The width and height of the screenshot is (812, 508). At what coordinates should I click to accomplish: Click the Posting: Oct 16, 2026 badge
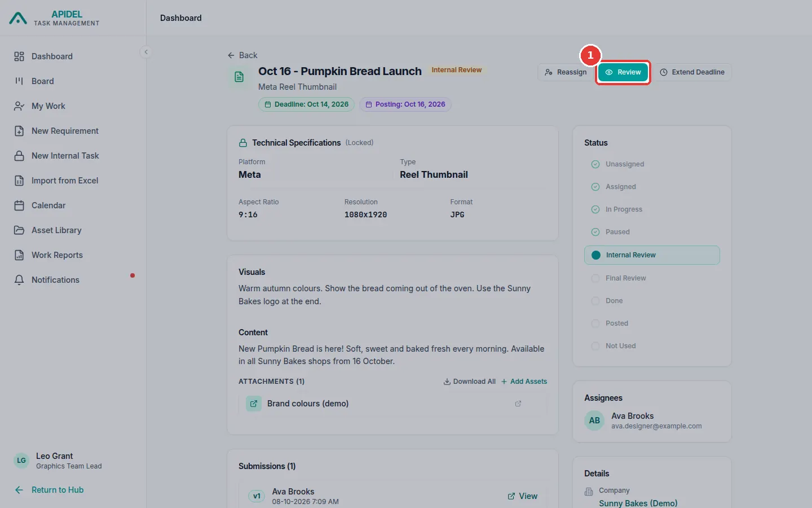[405, 104]
